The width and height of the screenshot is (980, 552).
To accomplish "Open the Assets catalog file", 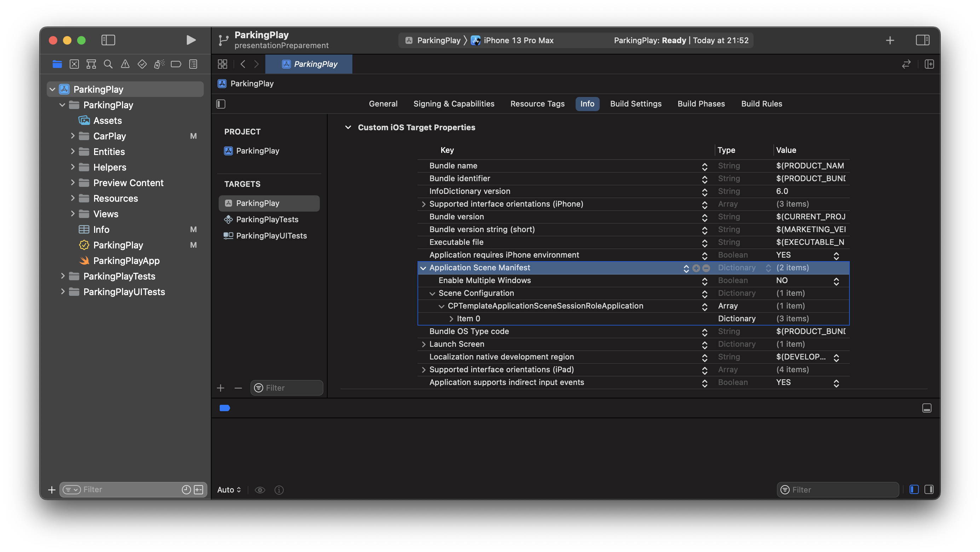I will pos(108,120).
